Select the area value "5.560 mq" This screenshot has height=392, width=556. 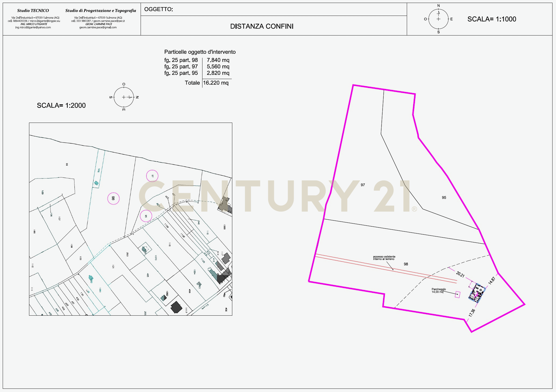(x=218, y=67)
